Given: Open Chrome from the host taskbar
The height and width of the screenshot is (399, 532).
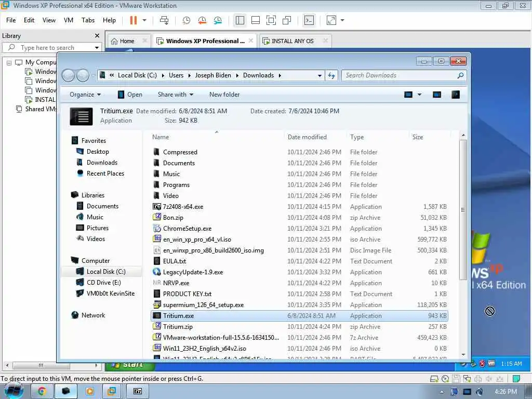Looking at the screenshot, I should 42,391.
